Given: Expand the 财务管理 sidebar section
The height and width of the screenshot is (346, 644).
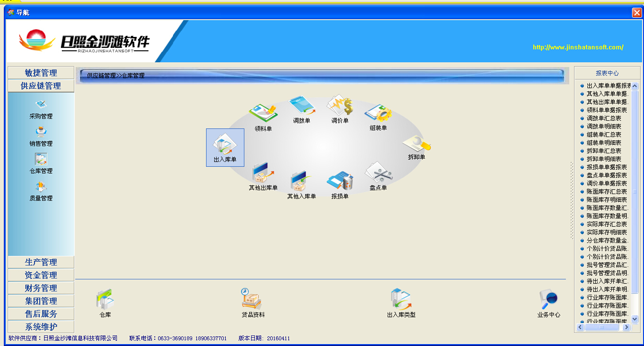Looking at the screenshot, I should point(41,288).
